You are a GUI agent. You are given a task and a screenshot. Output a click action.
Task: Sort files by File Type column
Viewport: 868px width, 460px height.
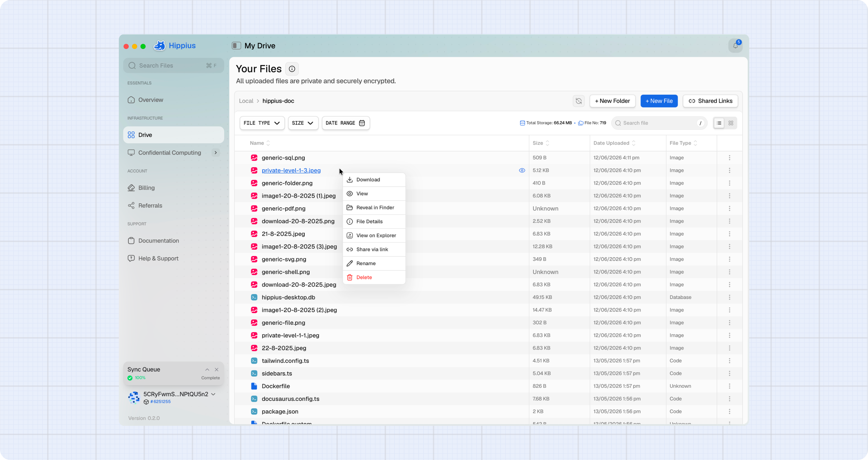coord(684,143)
